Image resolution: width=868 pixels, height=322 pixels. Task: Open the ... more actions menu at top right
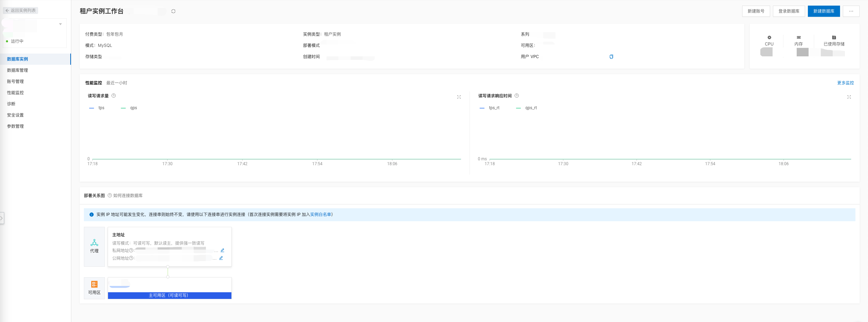pyautogui.click(x=851, y=11)
